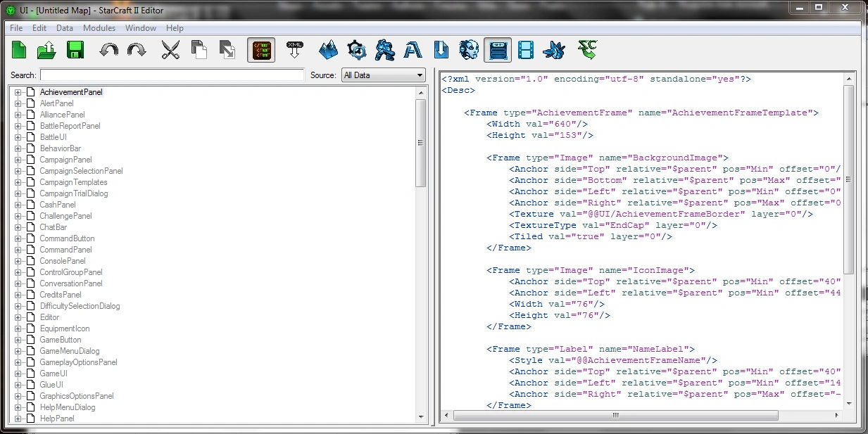
Task: Expand the AlliancePanel tree node
Action: click(x=18, y=115)
